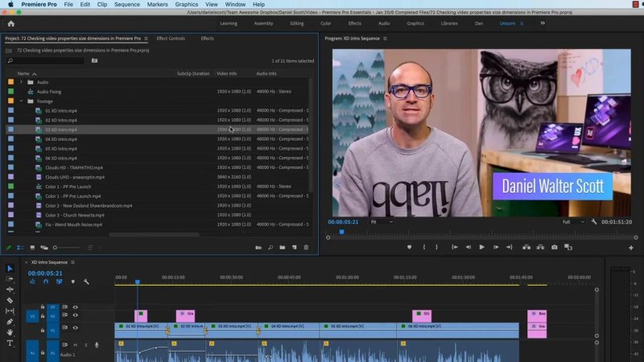644x362 pixels.
Task: Add marker in the timeline panel
Action: click(73, 282)
